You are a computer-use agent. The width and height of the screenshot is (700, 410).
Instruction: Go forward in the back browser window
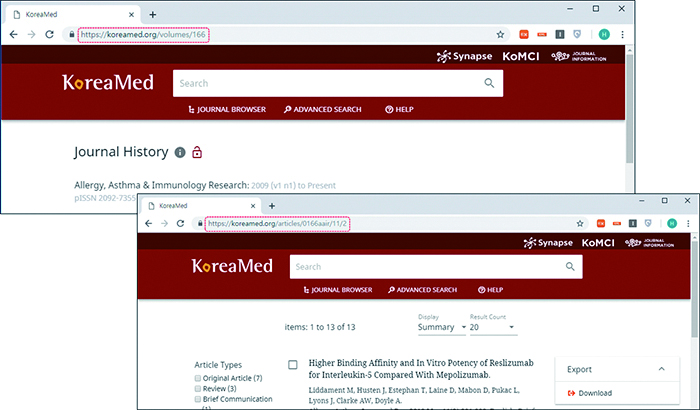point(31,34)
